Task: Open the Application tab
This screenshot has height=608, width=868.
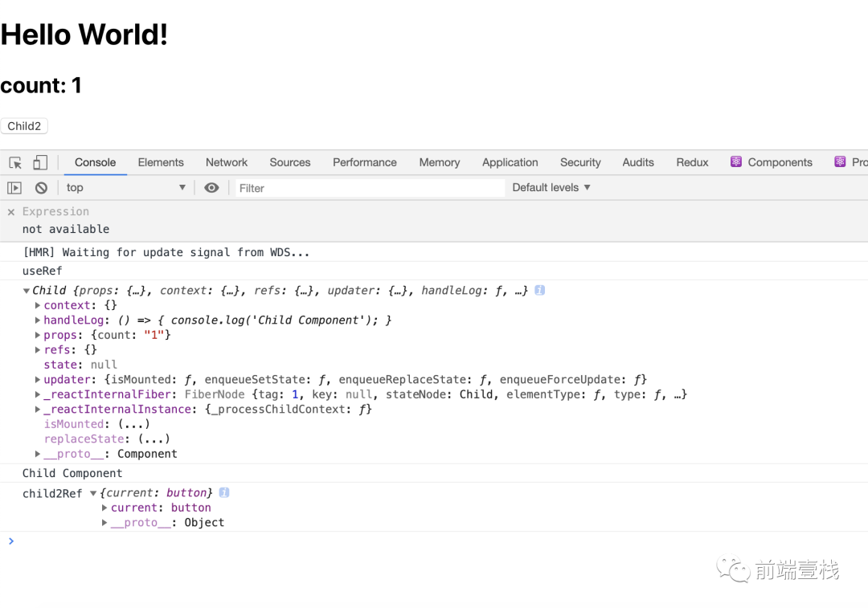Action: [x=510, y=163]
